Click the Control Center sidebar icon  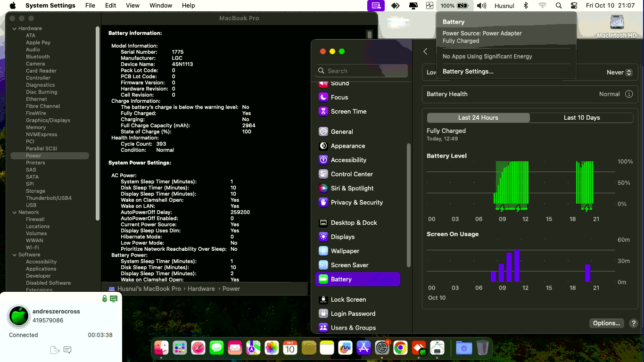323,174
